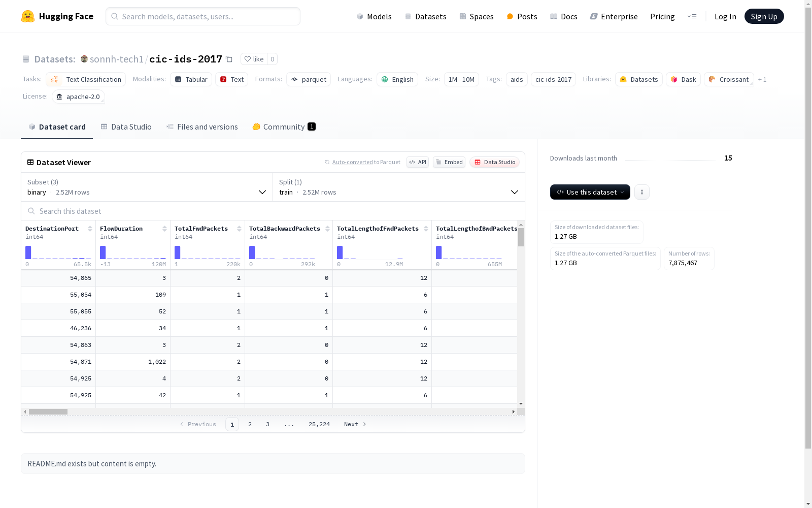Sort the TotalFwdPackets column
The width and height of the screenshot is (812, 508).
[239, 229]
